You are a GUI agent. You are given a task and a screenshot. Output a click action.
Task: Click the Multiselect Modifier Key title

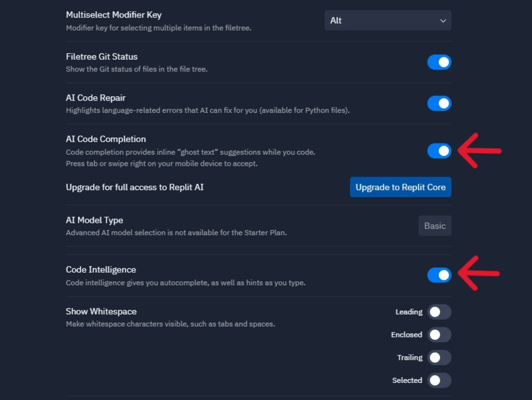113,15
